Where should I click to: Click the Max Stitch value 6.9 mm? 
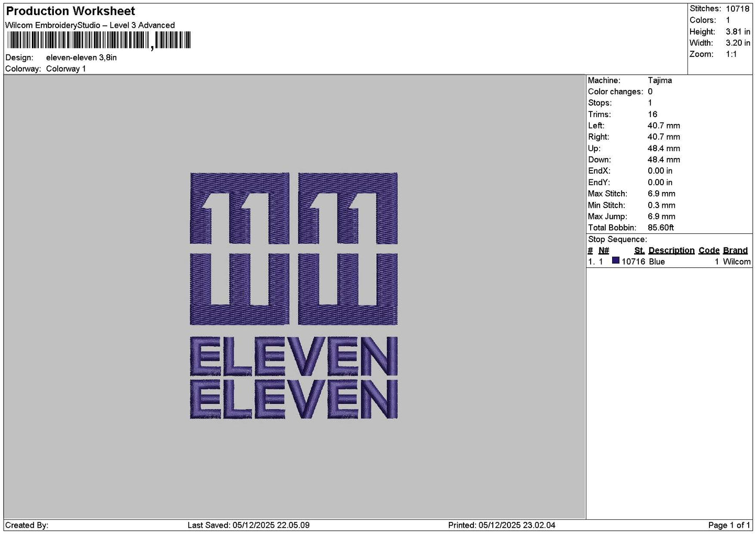pos(661,194)
